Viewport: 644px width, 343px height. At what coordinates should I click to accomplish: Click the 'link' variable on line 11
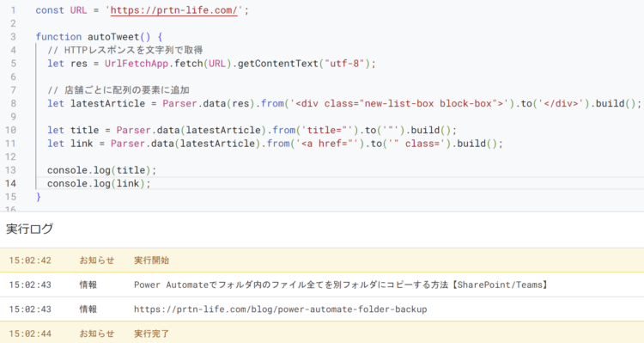tap(82, 143)
